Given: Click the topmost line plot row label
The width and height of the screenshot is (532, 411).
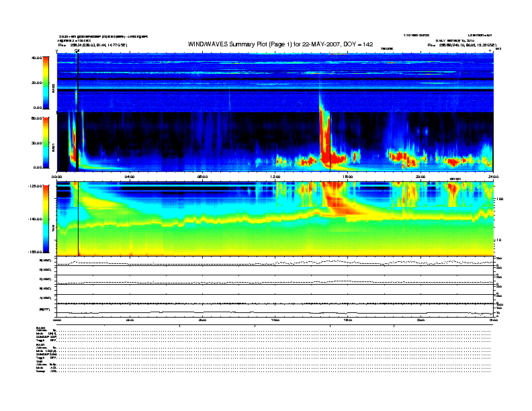Looking at the screenshot, I should coord(46,261).
